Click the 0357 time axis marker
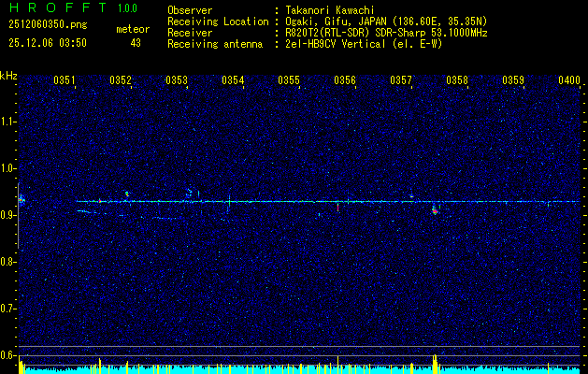Viewport: 588px width, 374px height. (x=401, y=79)
